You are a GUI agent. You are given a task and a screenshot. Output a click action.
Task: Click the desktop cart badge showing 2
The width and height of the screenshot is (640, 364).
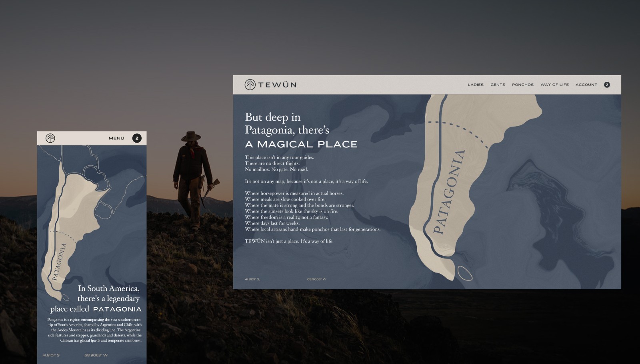pyautogui.click(x=607, y=85)
